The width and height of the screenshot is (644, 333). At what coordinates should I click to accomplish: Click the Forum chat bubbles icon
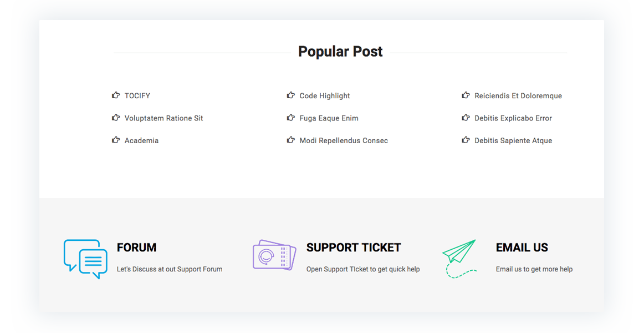pyautogui.click(x=85, y=259)
